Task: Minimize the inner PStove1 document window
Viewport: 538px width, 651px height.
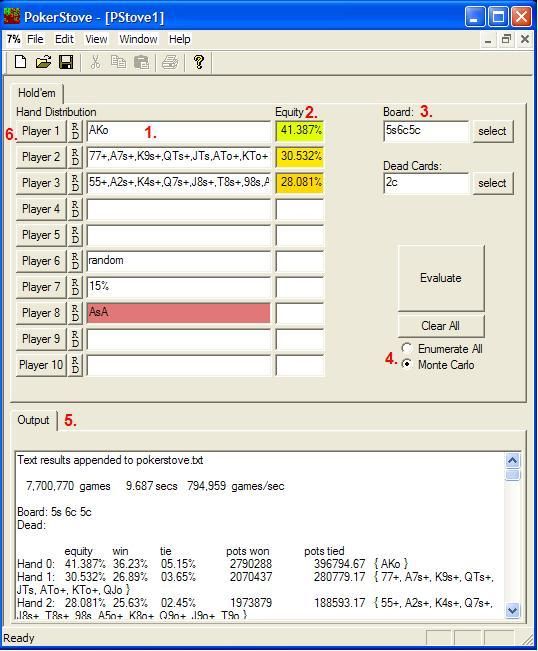Action: [488, 39]
